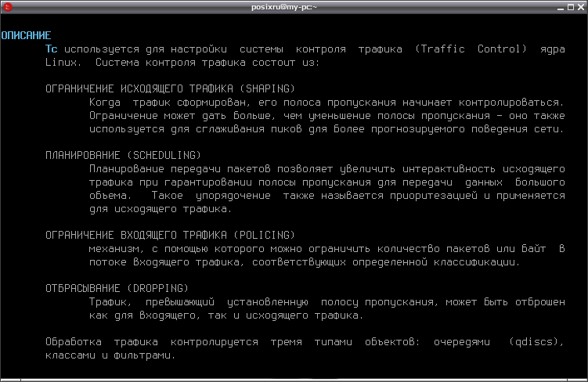
Task: Click line starting как для входящего
Action: pos(226,315)
